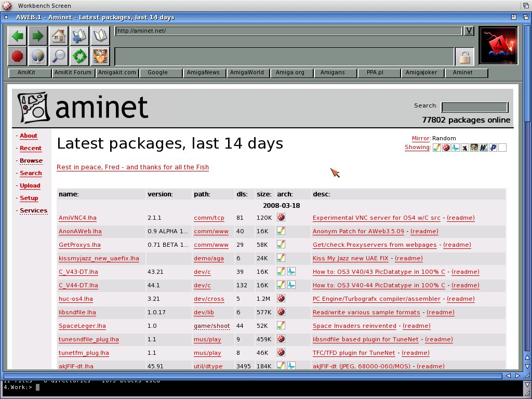The height and width of the screenshot is (399, 532).
Task: Open the home page house icon
Action: pyautogui.click(x=58, y=36)
